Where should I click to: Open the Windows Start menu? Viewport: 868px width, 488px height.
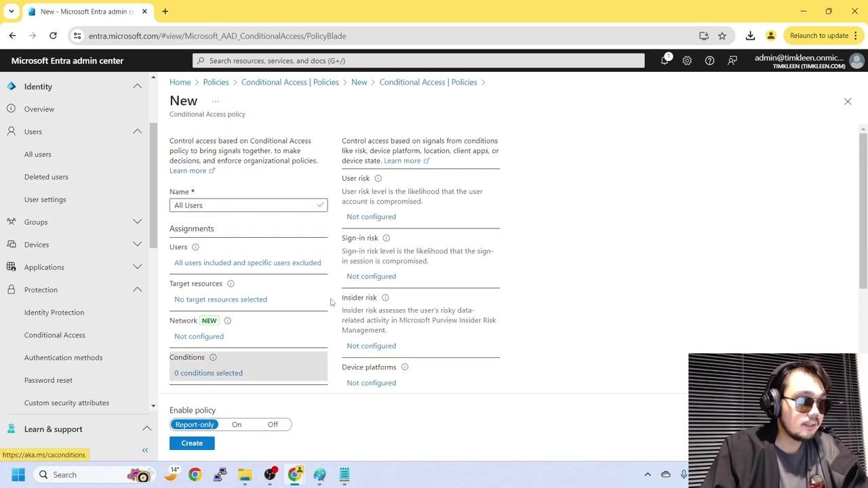pyautogui.click(x=18, y=474)
